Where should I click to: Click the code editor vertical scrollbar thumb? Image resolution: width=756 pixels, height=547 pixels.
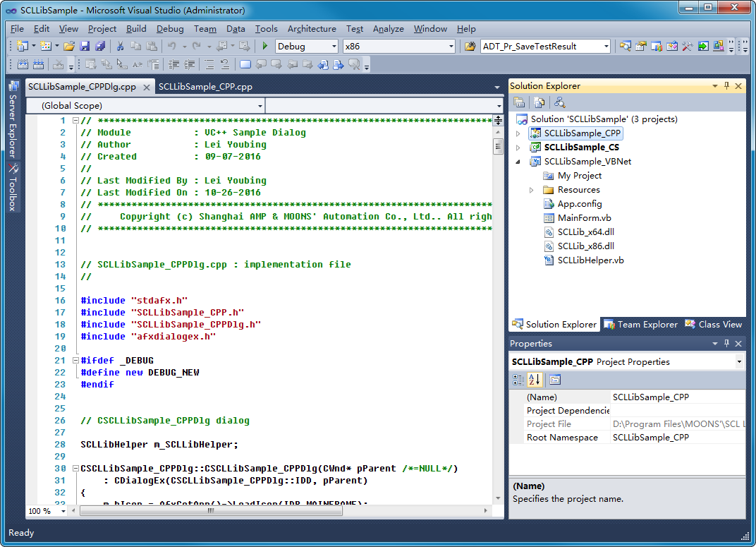point(498,146)
